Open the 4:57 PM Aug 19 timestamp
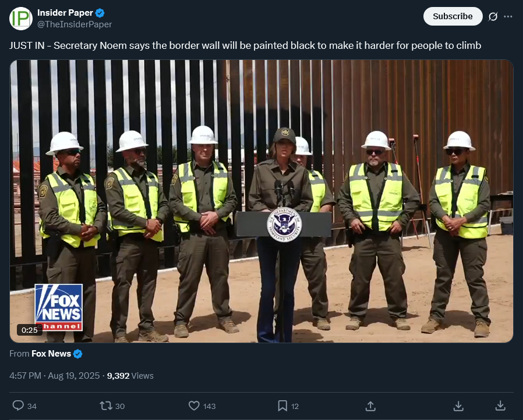 (54, 376)
